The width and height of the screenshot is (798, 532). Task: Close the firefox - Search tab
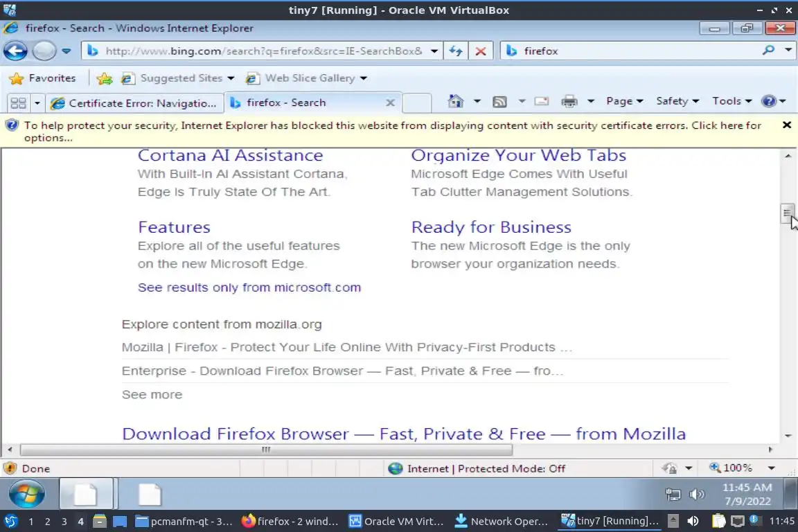pos(391,103)
